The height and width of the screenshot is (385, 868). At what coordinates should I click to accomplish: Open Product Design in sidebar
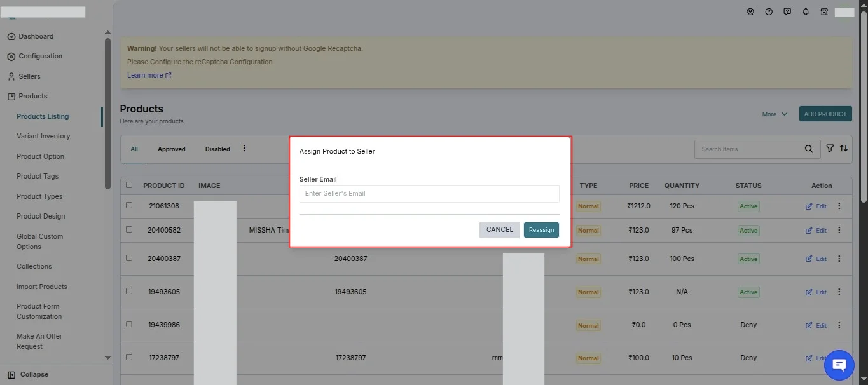click(x=41, y=216)
